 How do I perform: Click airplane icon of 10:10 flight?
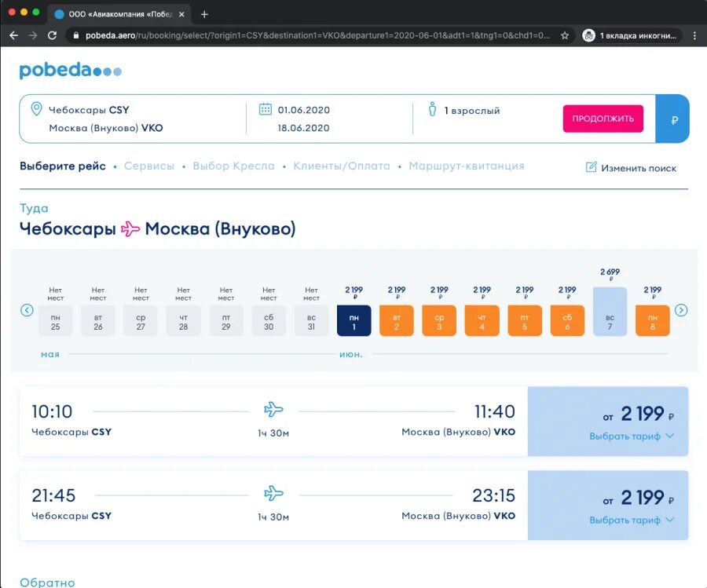pyautogui.click(x=273, y=410)
